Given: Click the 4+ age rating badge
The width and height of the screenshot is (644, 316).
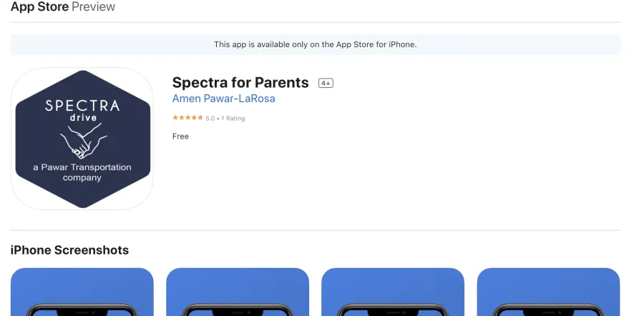Looking at the screenshot, I should point(326,84).
